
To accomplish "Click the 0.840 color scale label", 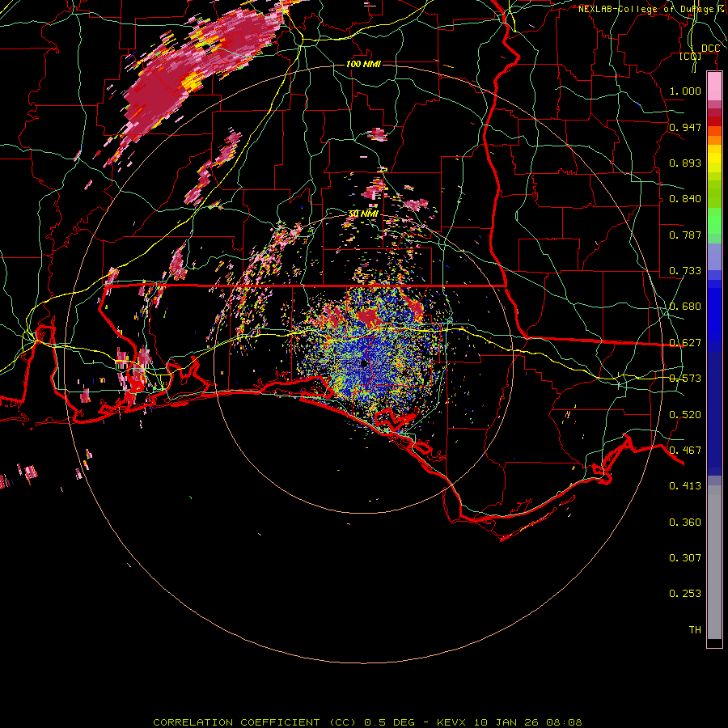I will (685, 199).
